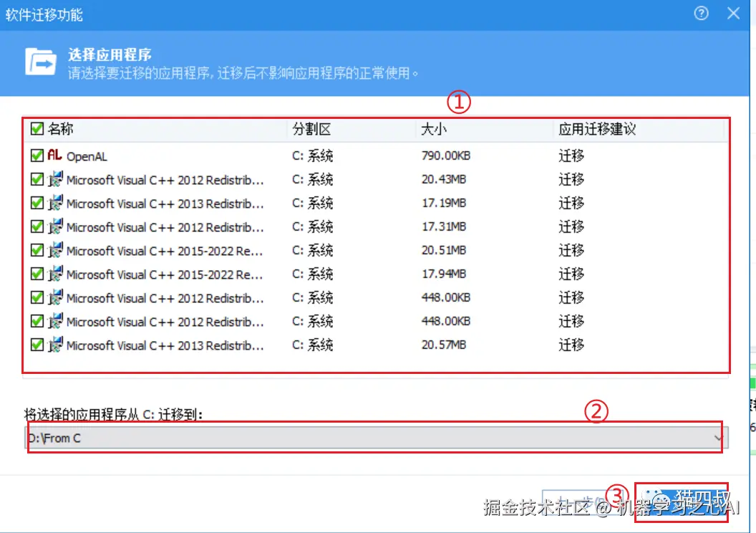
Task: Click the 20.57MB size value
Action: tap(444, 345)
